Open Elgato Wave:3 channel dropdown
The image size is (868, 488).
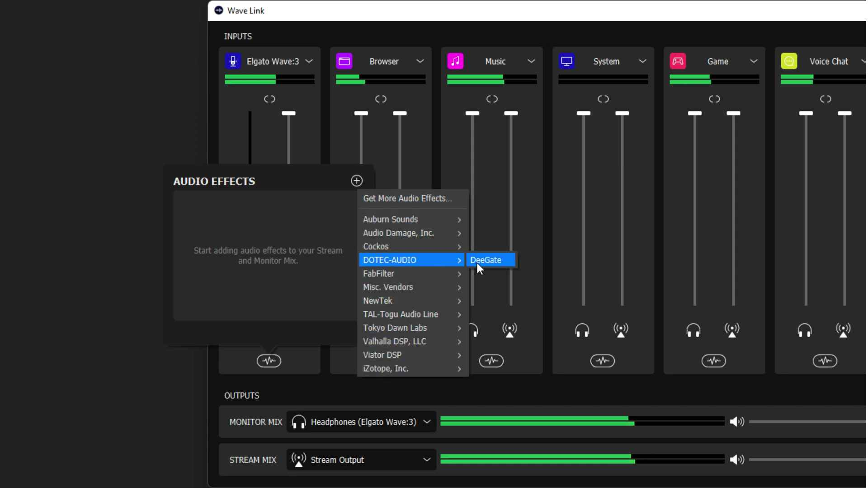coord(309,61)
